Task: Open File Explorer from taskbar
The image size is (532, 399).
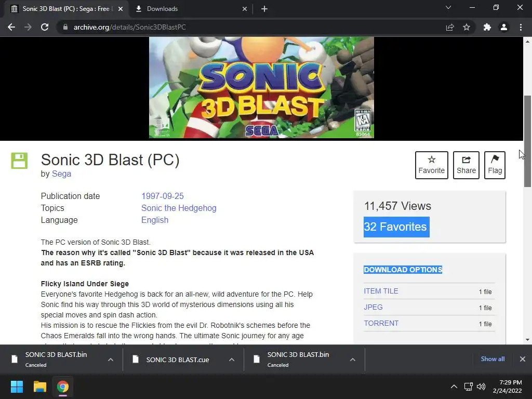Action: 39,387
